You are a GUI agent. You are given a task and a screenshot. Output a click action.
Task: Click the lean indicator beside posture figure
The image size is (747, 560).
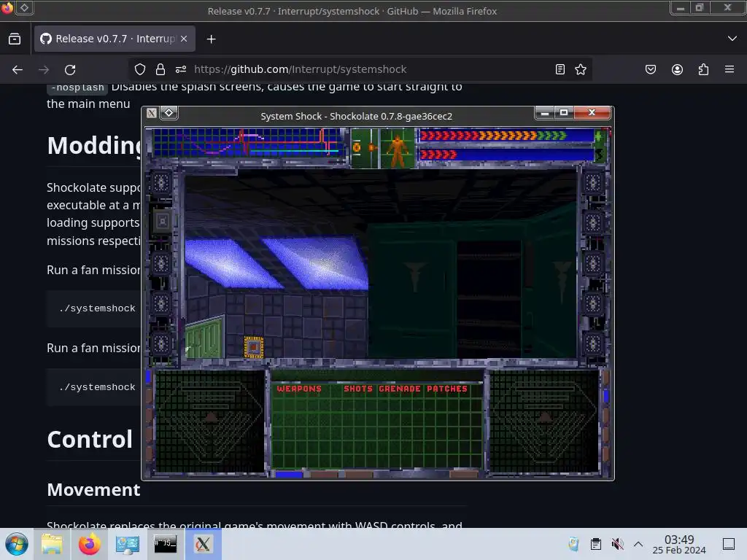coord(365,148)
